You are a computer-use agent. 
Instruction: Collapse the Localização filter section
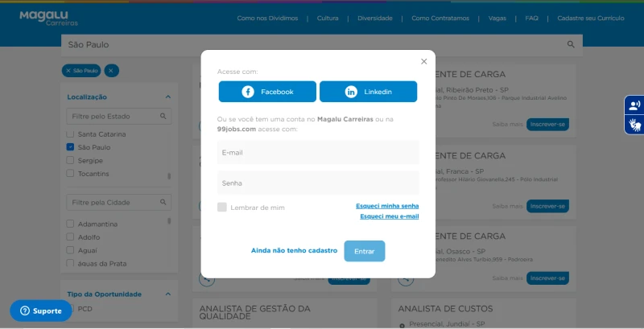167,97
